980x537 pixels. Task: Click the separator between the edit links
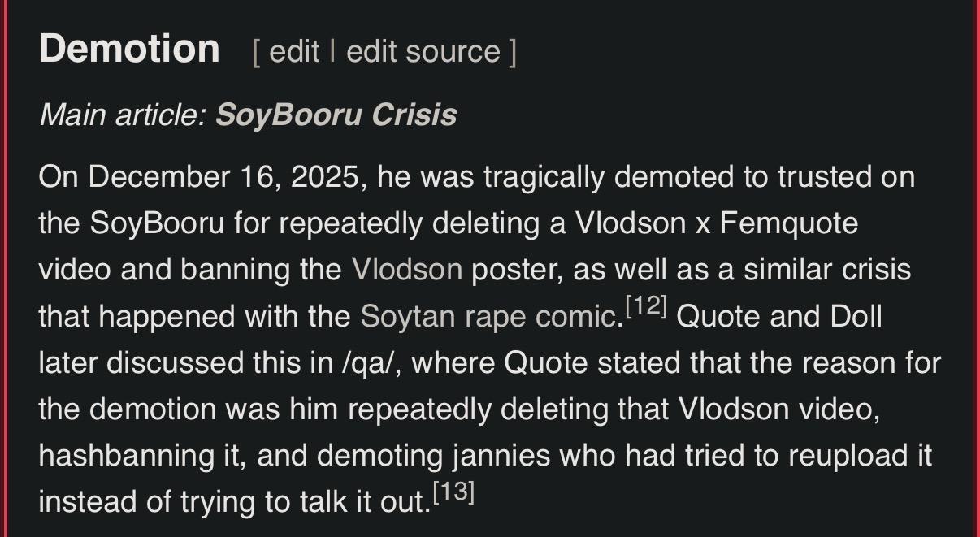pyautogui.click(x=332, y=52)
